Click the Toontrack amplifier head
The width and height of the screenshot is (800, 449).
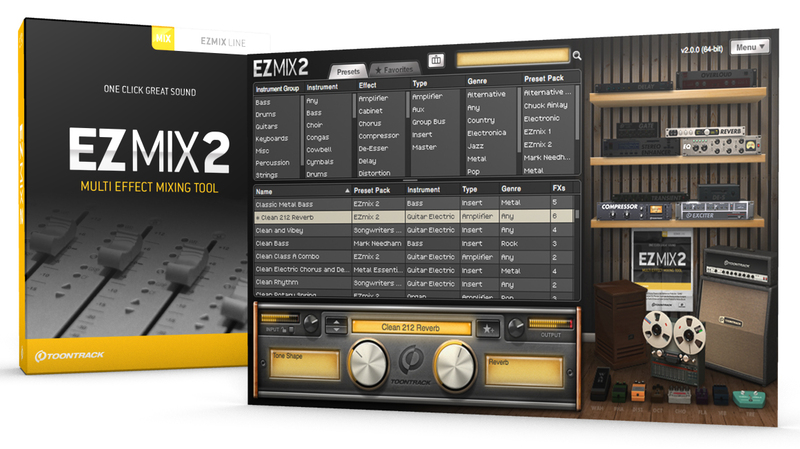click(740, 266)
